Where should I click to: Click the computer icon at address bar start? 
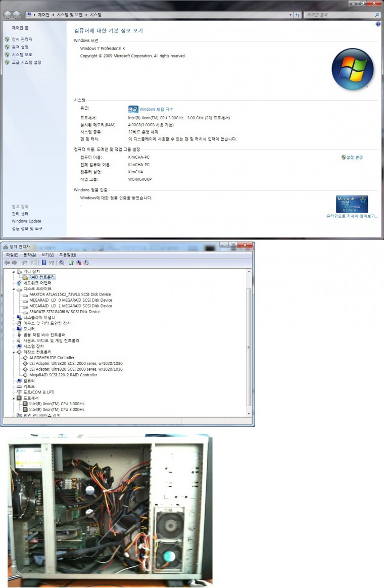pyautogui.click(x=28, y=15)
